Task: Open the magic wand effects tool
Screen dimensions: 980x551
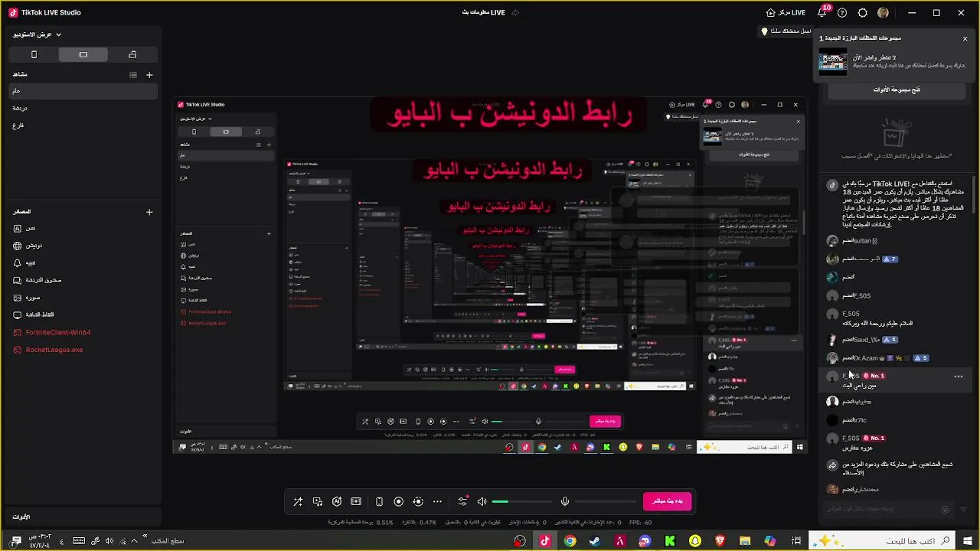Action: pyautogui.click(x=298, y=501)
